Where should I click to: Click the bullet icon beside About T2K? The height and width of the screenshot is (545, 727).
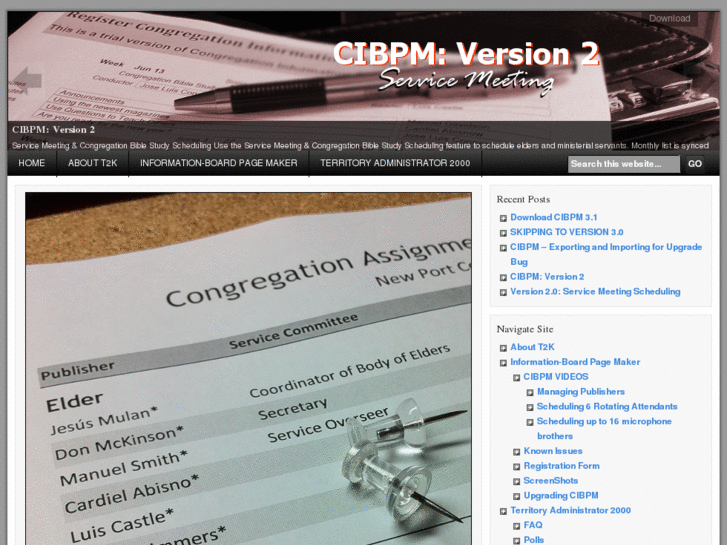503,348
